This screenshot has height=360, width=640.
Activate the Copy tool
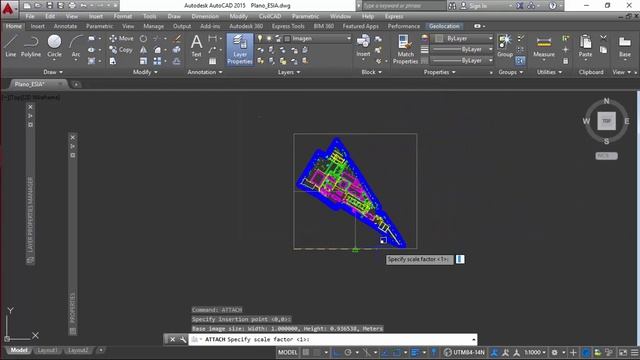pyautogui.click(x=121, y=50)
